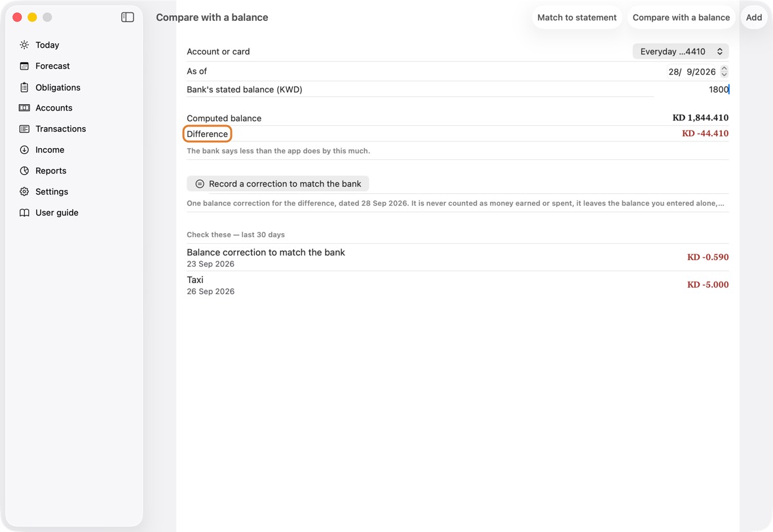Screen dimensions: 773x532
Task: Open the User guide label
Action: pos(57,212)
